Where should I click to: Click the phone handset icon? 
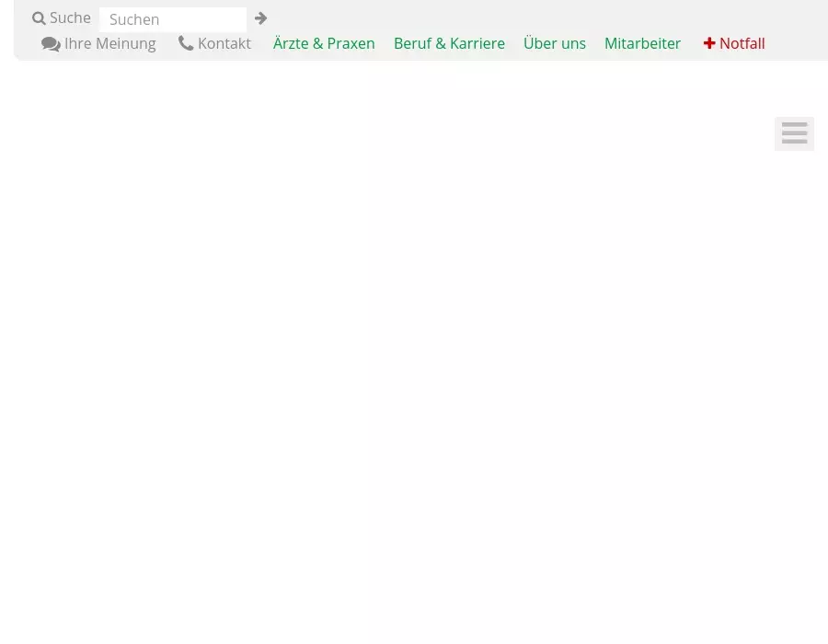pyautogui.click(x=186, y=43)
